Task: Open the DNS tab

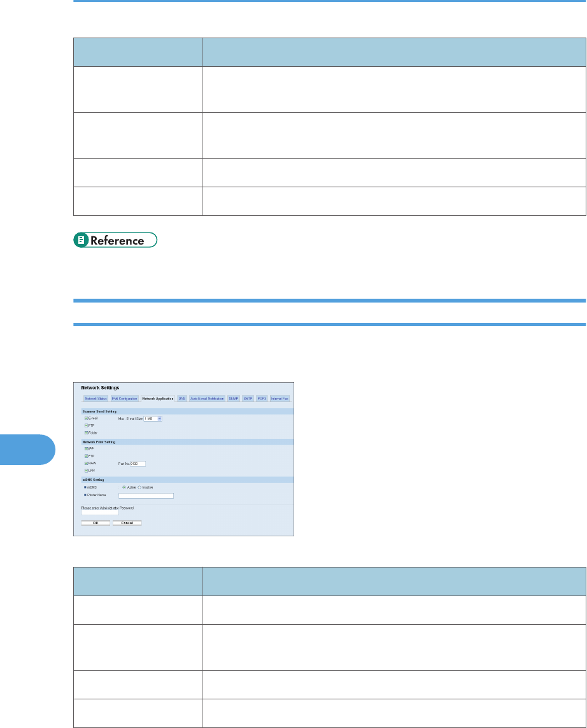Action: [x=182, y=398]
